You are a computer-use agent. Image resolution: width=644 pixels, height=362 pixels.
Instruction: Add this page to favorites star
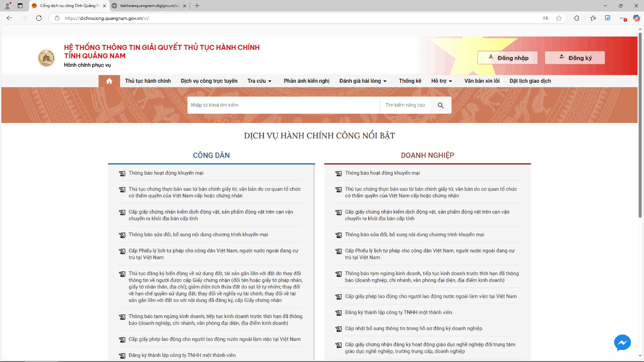pyautogui.click(x=559, y=18)
